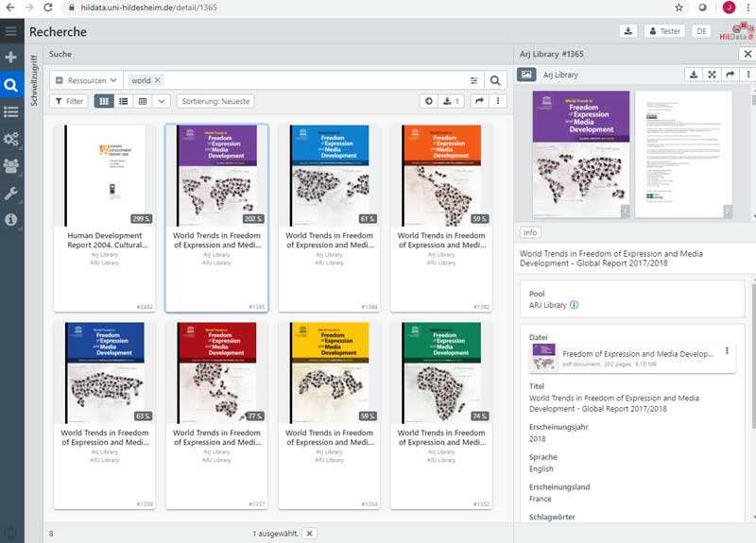
Task: Open the list icon in the left sidebar
Action: (x=10, y=111)
